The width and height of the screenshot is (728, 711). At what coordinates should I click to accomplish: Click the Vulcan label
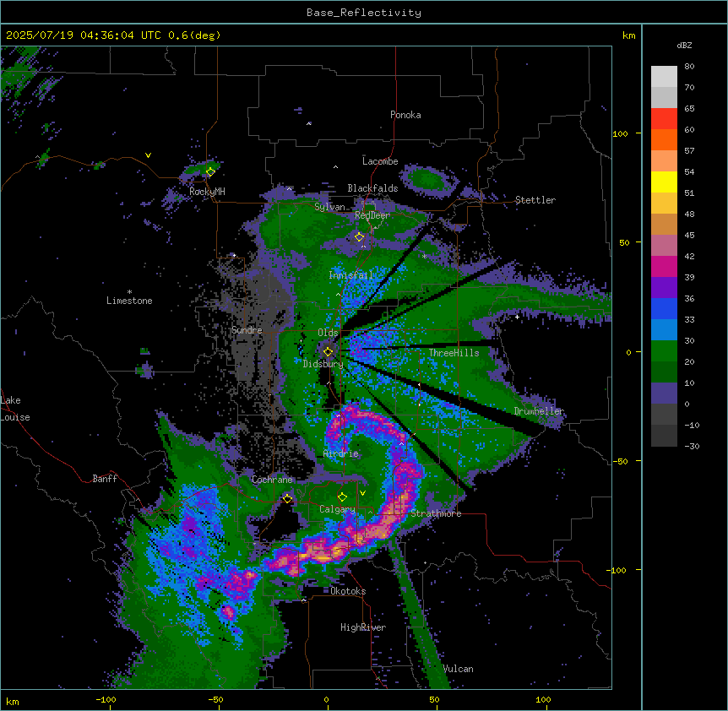458,669
